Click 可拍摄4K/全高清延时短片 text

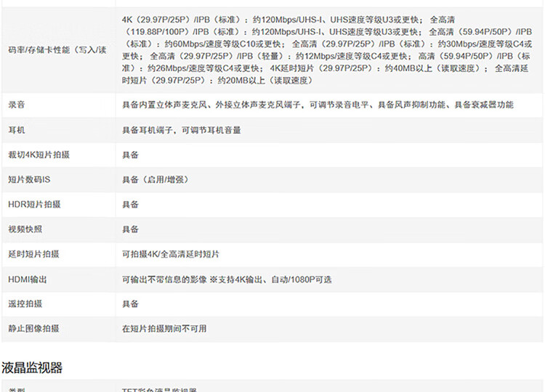171,254
